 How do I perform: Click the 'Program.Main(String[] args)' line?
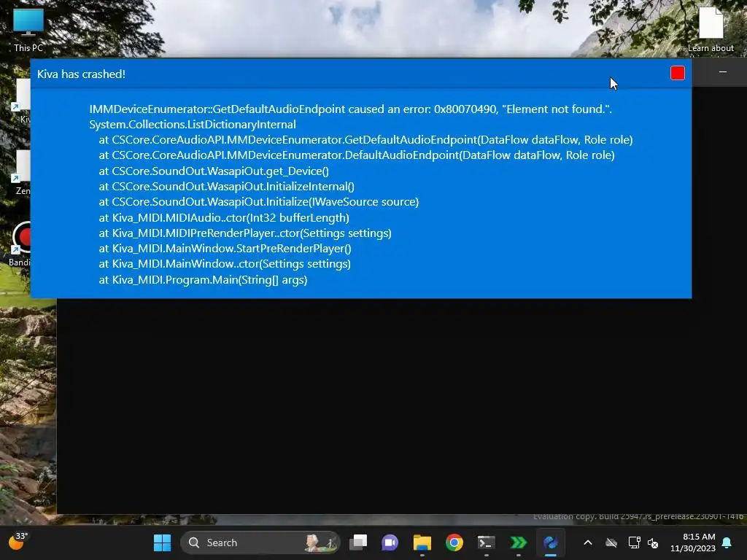203,279
